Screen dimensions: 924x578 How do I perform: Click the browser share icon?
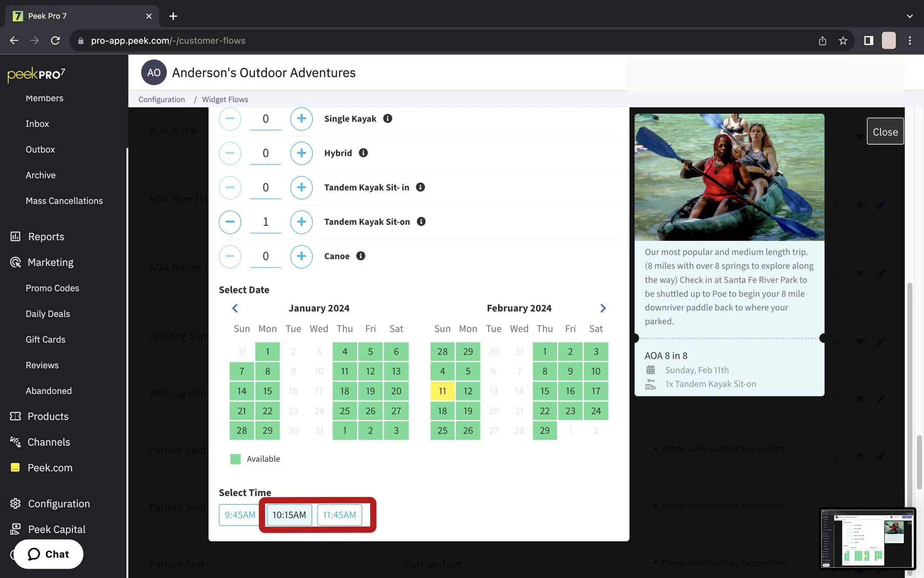click(822, 41)
